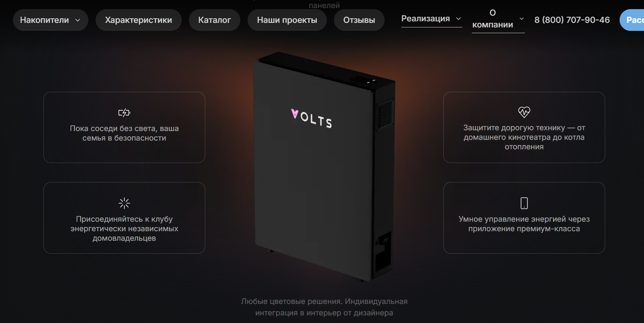Click the heart pulse protection icon
This screenshot has width=644, height=323.
point(524,112)
